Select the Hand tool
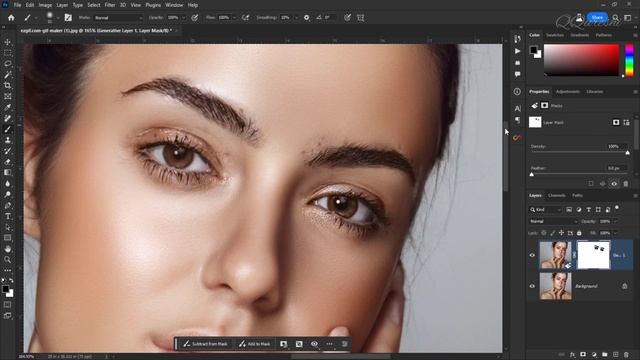 [7, 249]
